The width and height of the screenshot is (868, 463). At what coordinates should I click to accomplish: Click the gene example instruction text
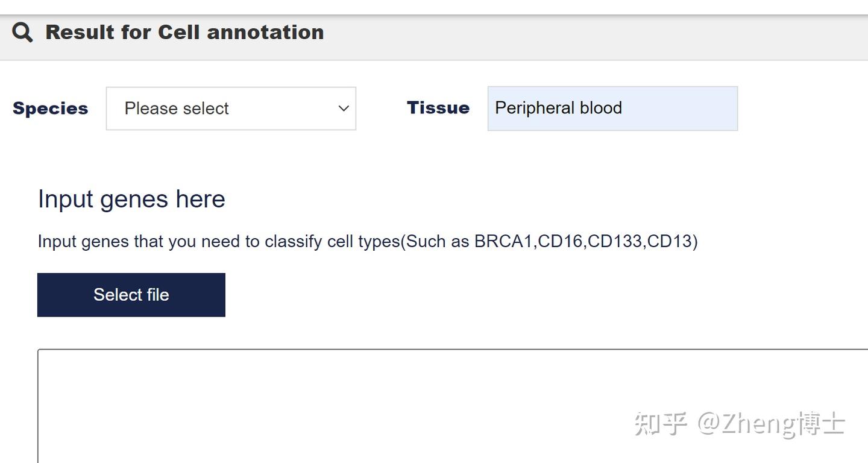(x=368, y=241)
